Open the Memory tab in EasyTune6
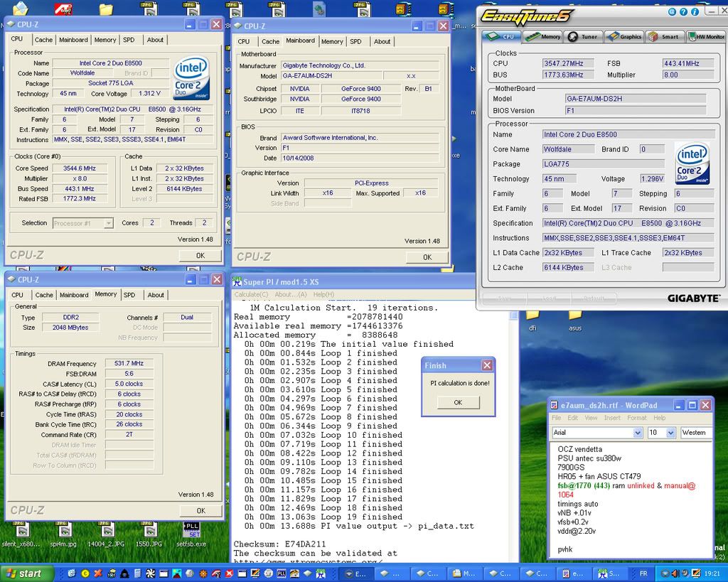 [x=544, y=36]
